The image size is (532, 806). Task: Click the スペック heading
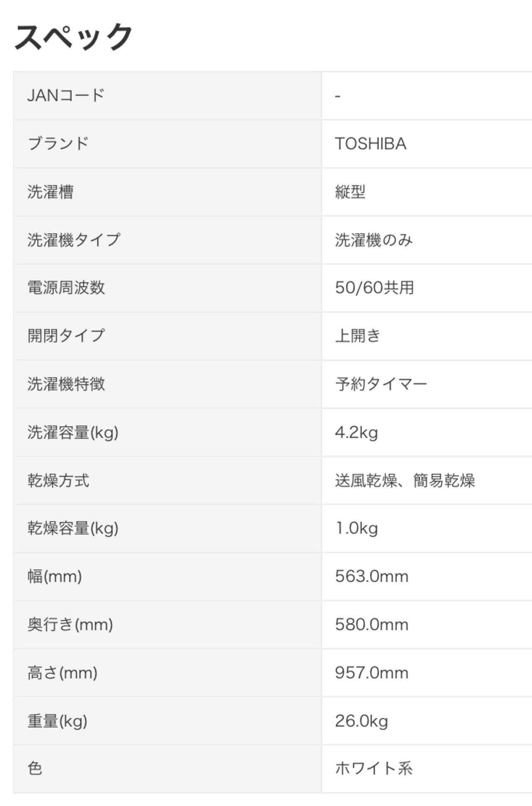(x=74, y=37)
